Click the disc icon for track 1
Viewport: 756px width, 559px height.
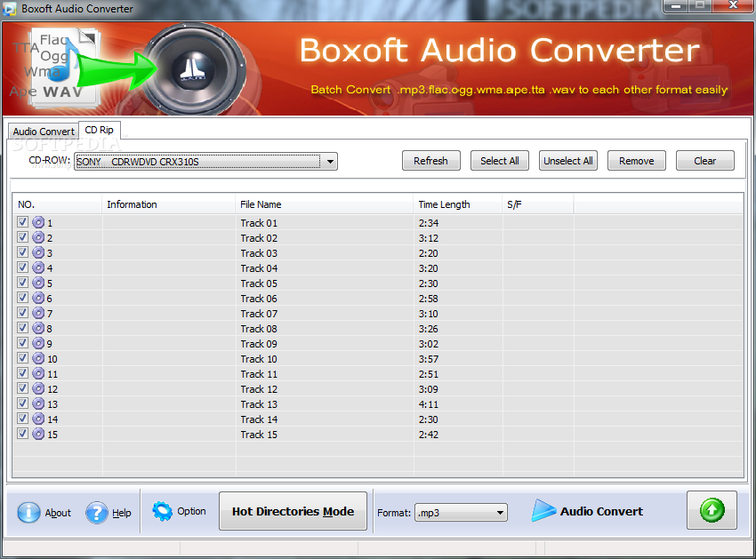(38, 222)
